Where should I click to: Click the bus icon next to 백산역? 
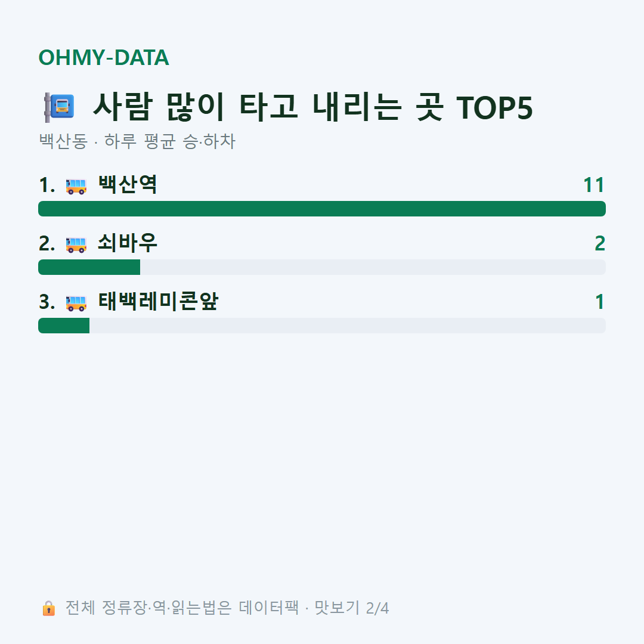pyautogui.click(x=76, y=186)
